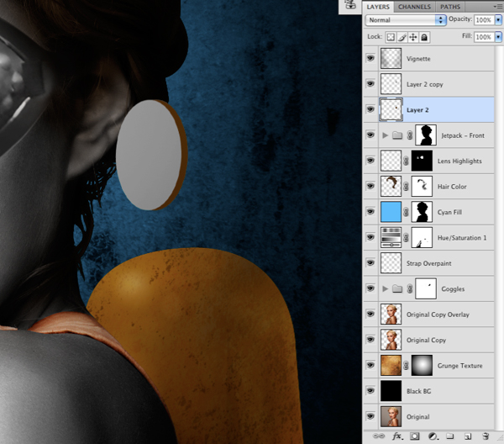Image resolution: width=504 pixels, height=444 pixels.
Task: Toggle visibility of Black BG layer
Action: [370, 391]
